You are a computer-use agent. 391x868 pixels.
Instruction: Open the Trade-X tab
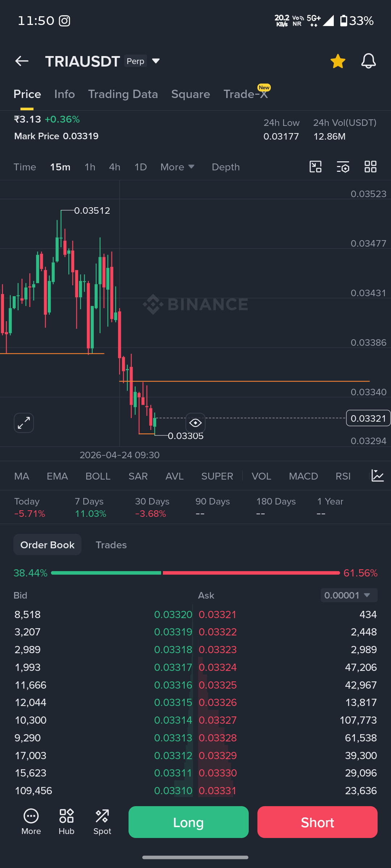tap(245, 94)
